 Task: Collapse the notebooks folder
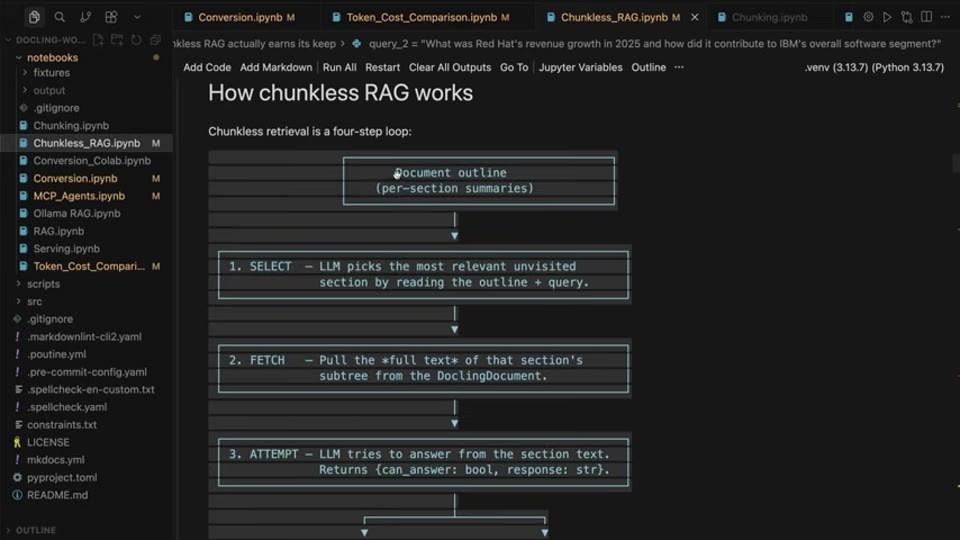(x=53, y=58)
